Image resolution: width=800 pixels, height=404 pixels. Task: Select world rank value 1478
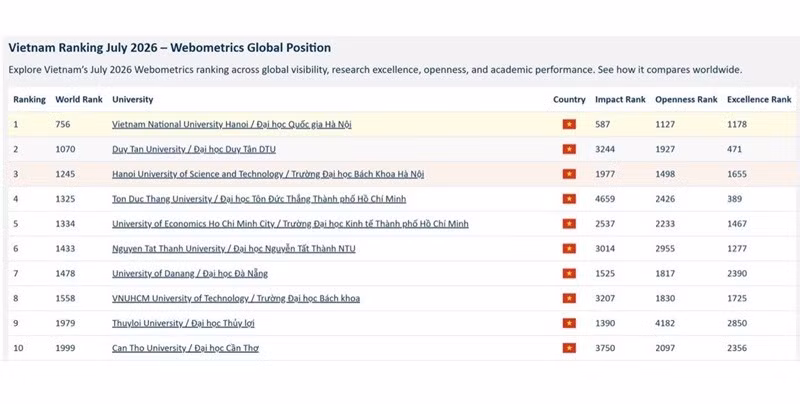65,274
